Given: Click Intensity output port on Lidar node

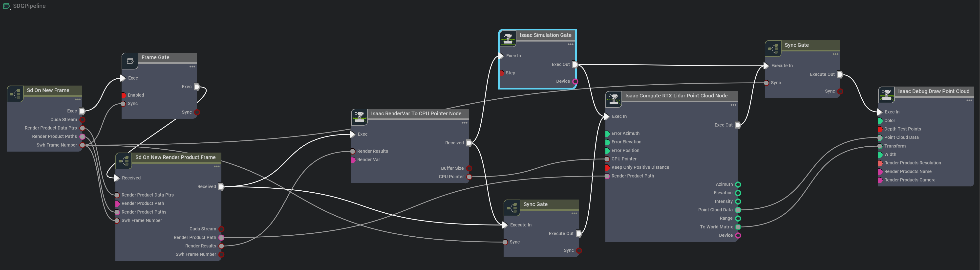Looking at the screenshot, I should tap(738, 202).
